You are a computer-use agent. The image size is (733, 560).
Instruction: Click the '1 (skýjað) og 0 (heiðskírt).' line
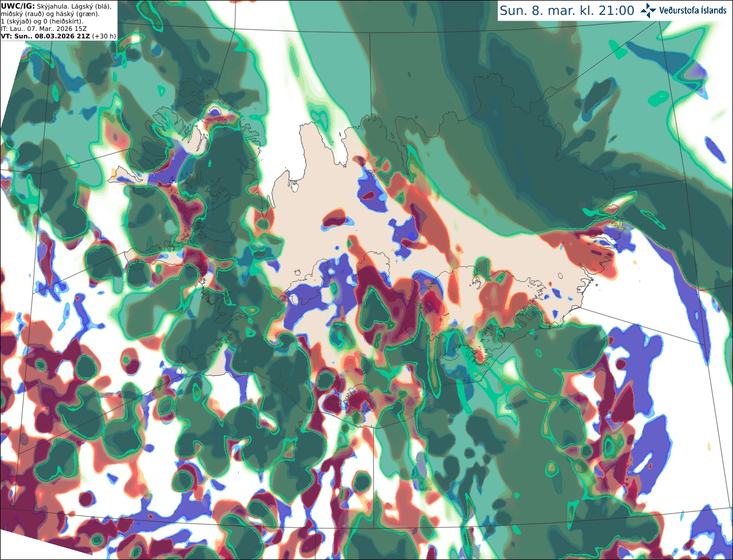(x=42, y=21)
